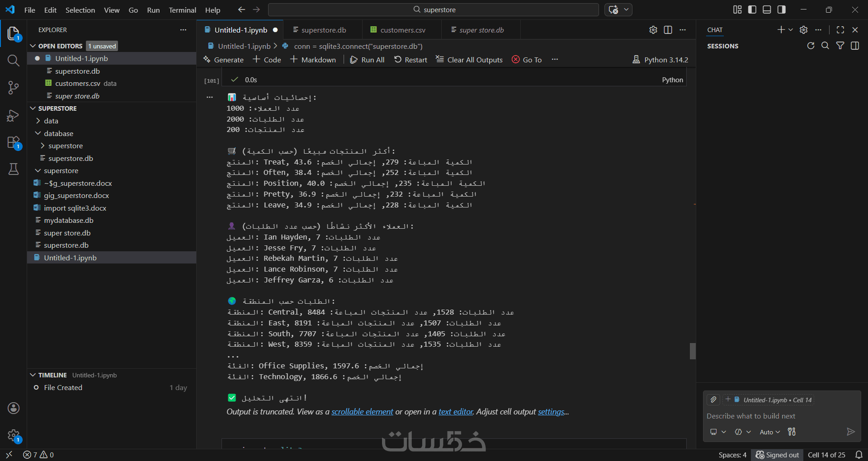Viewport: 868px width, 461px height.
Task: Open the Terminal menu
Action: tap(182, 9)
